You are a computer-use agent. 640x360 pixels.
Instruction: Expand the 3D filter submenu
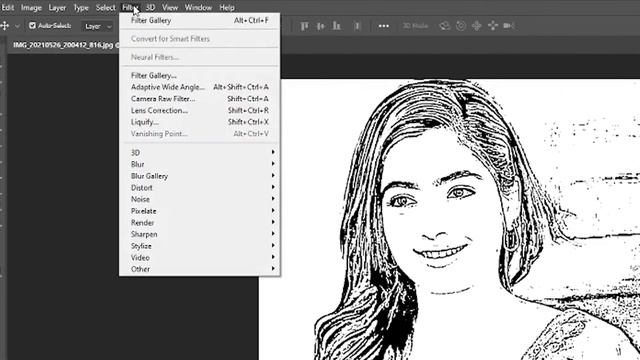click(200, 153)
